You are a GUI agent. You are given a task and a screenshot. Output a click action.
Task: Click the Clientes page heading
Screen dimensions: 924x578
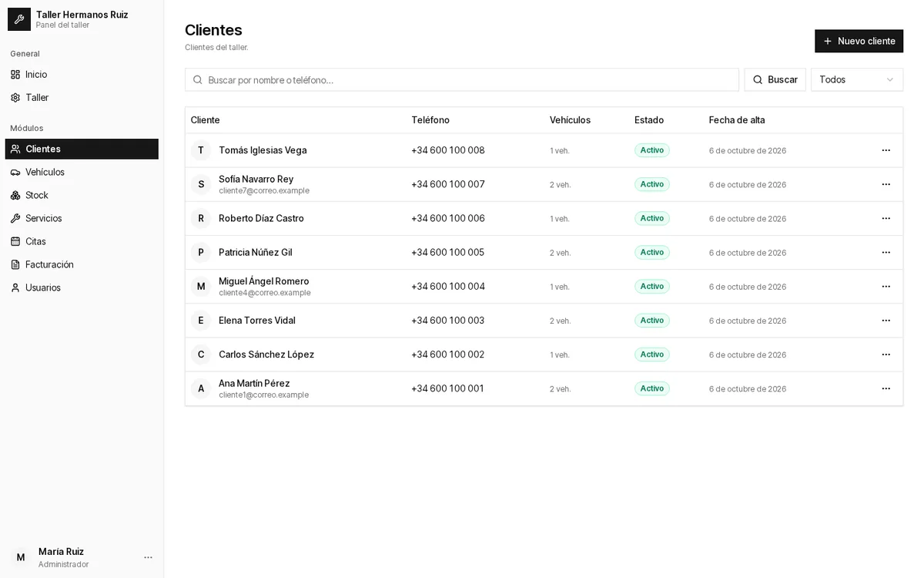[x=213, y=30]
